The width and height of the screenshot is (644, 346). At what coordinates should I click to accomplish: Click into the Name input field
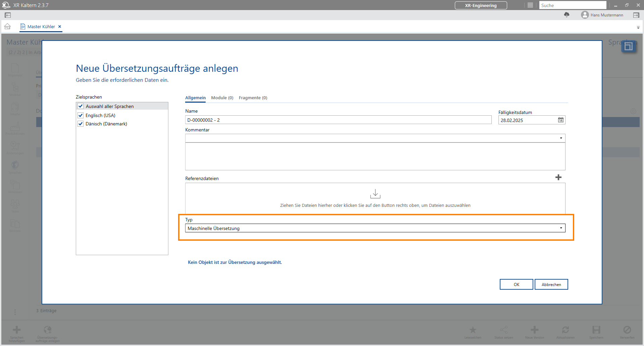click(338, 120)
